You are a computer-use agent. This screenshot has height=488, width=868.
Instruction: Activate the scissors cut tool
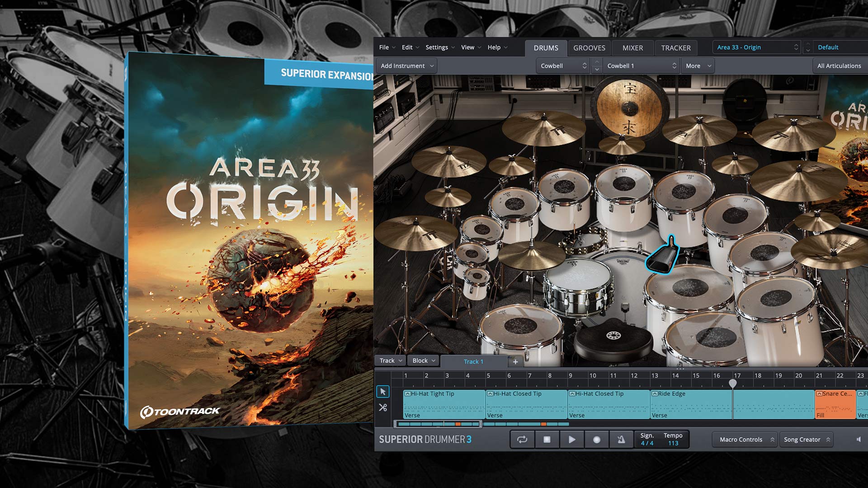383,408
